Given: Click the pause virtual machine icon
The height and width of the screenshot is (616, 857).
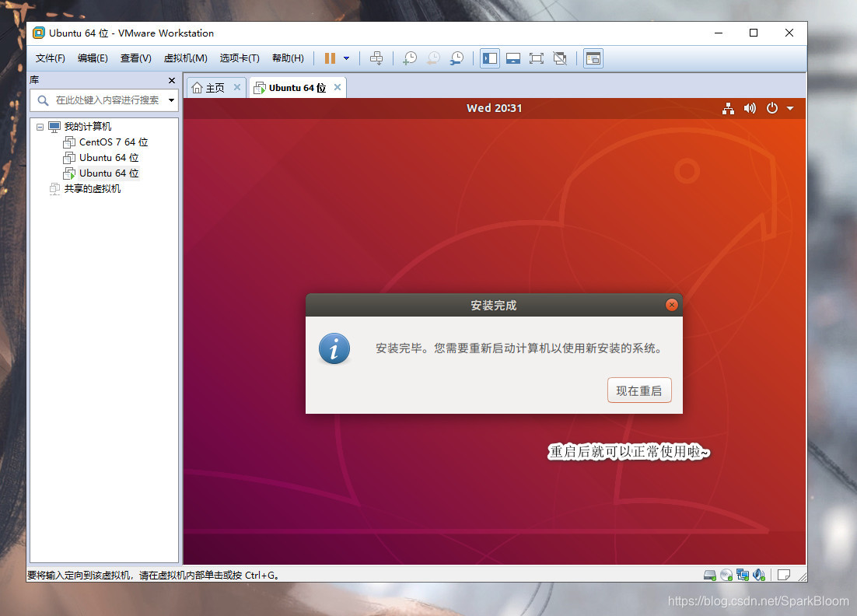Looking at the screenshot, I should 330,58.
